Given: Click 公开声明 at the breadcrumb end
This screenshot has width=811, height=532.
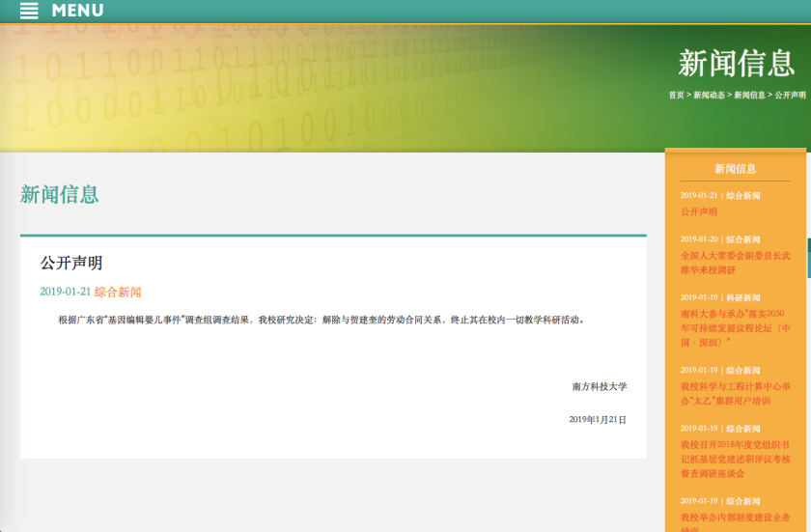Looking at the screenshot, I should click(x=790, y=96).
